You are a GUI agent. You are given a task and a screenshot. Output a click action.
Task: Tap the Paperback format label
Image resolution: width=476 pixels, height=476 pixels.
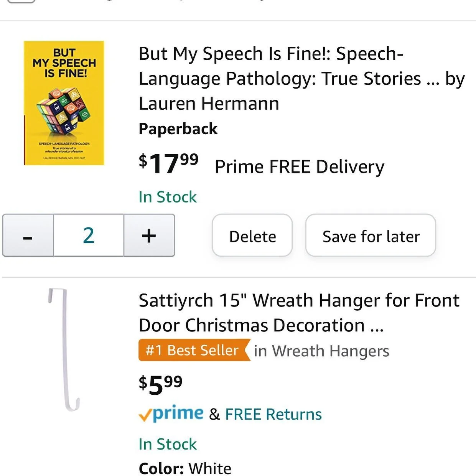pyautogui.click(x=178, y=129)
